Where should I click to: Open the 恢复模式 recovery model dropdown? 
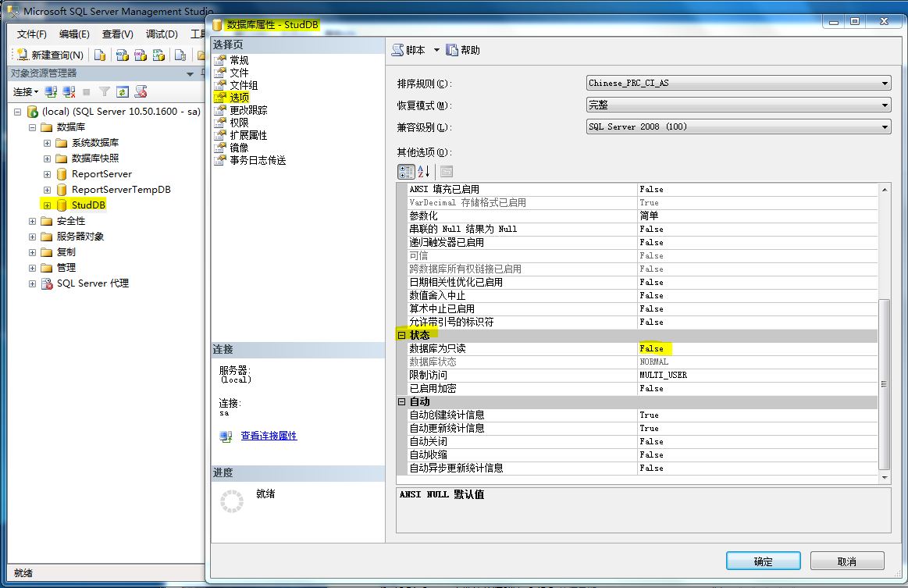[883, 105]
